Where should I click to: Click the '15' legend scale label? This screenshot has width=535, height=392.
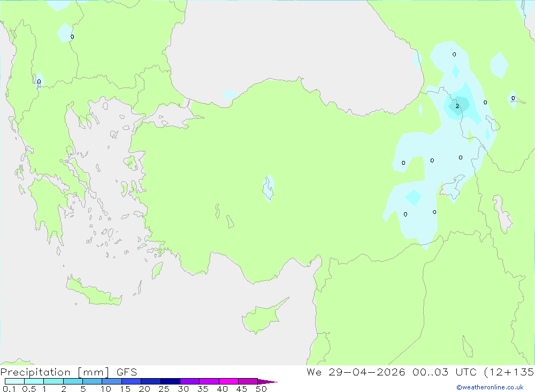pyautogui.click(x=125, y=389)
